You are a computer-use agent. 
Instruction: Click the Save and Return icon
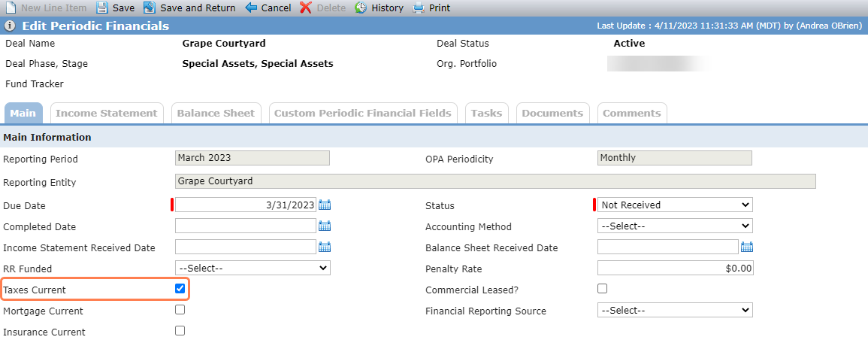pyautogui.click(x=150, y=8)
